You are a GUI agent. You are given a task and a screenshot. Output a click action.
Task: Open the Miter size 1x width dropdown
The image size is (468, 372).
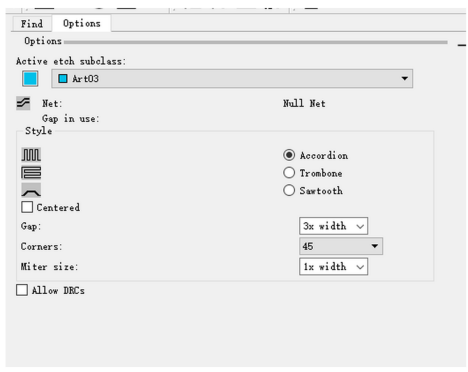[x=333, y=267]
